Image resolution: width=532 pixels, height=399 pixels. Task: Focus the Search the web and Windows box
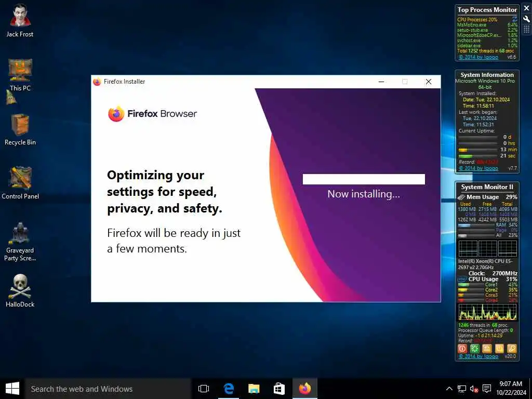108,389
